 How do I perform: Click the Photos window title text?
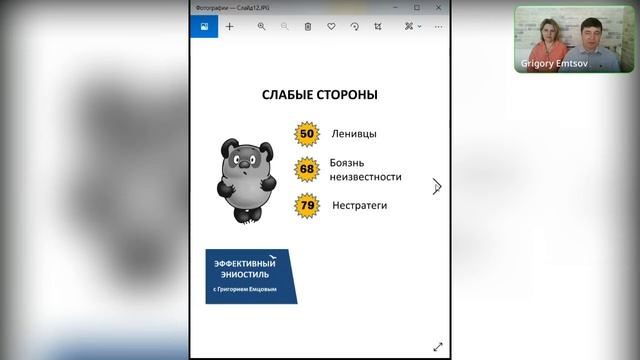coord(233,7)
